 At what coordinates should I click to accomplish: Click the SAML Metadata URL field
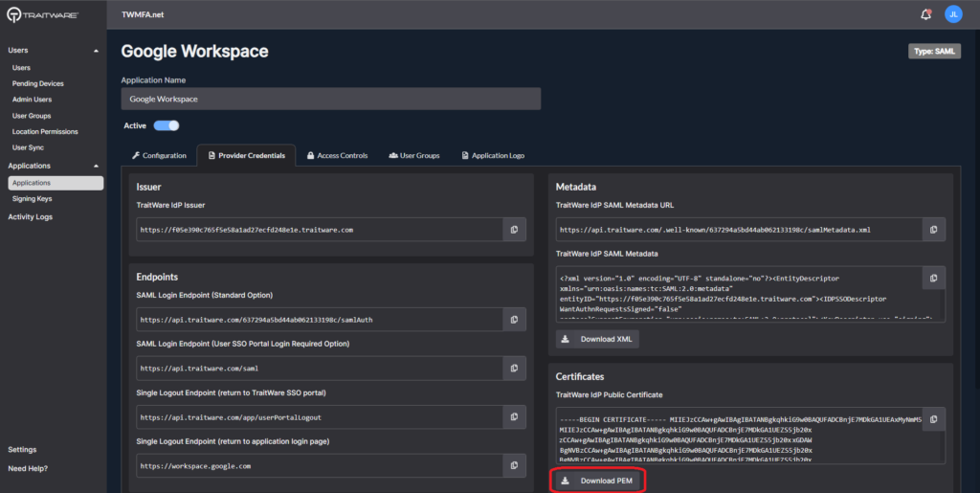click(x=740, y=230)
